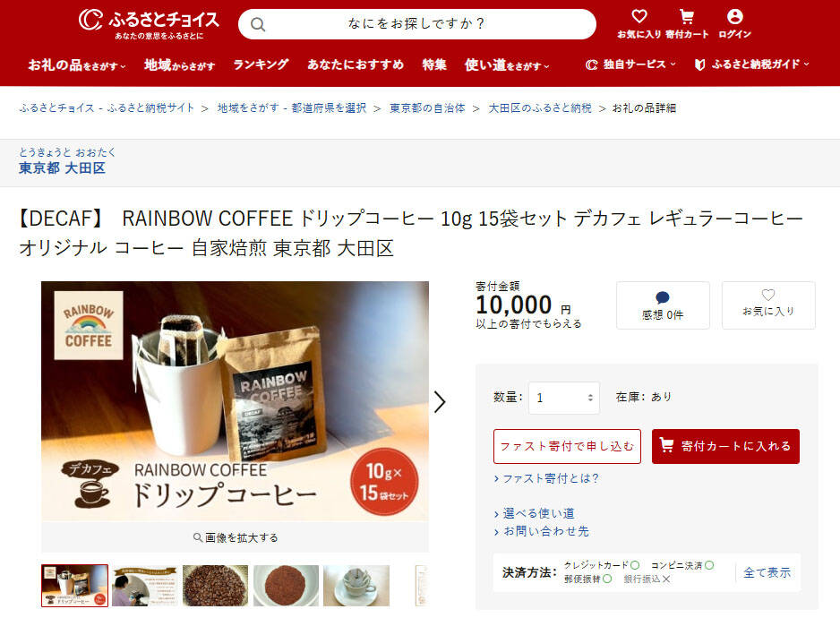The width and height of the screenshot is (840, 635).
Task: Open the ふるさと納税ガイド dropdown
Action: click(752, 64)
